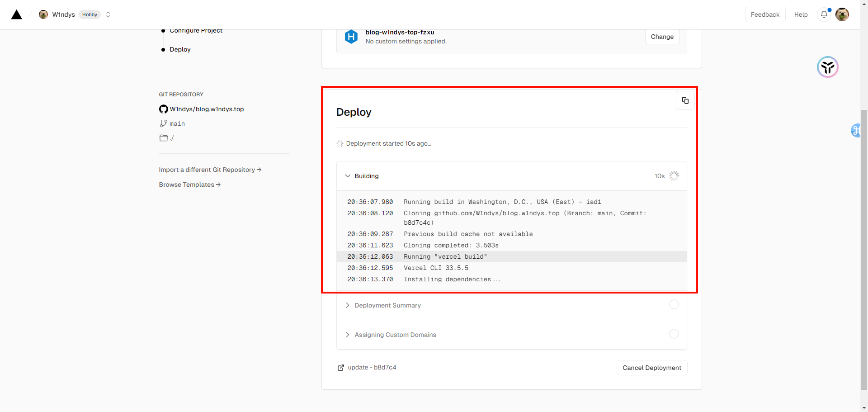
Task: Open the W1ndys team switcher
Action: 108,14
